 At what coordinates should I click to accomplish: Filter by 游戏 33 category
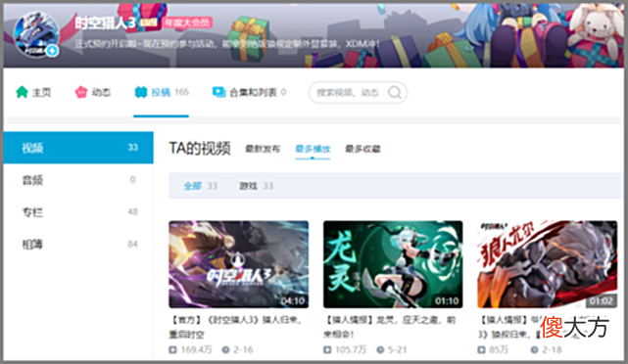point(257,186)
